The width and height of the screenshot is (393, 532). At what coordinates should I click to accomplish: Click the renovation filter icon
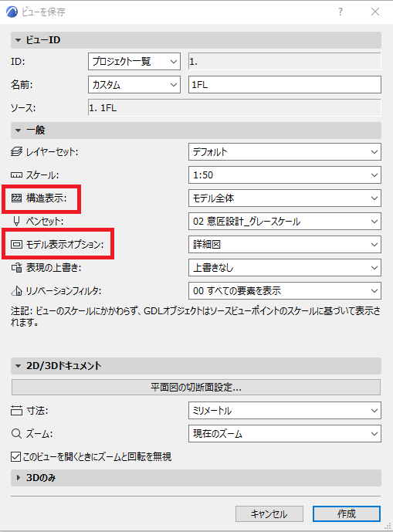tap(16, 291)
